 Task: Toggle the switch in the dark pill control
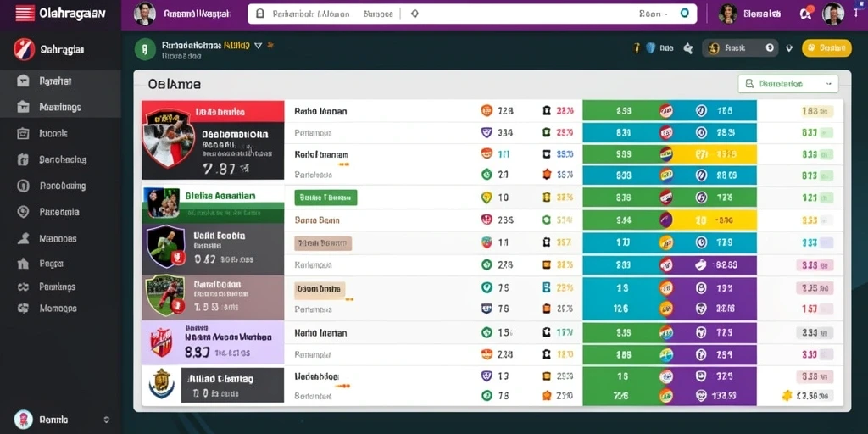pos(770,48)
